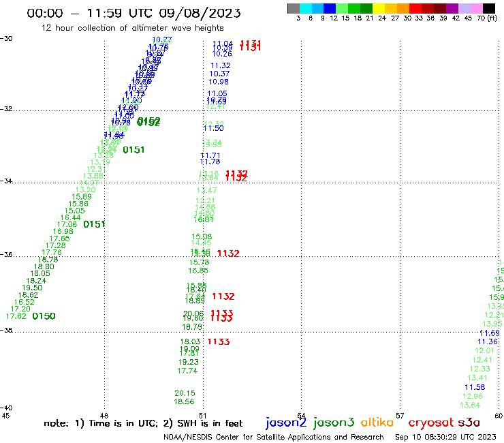Screen dimensions: 504x443
Task: Click the latitude axis label -36
Action: point(6,254)
